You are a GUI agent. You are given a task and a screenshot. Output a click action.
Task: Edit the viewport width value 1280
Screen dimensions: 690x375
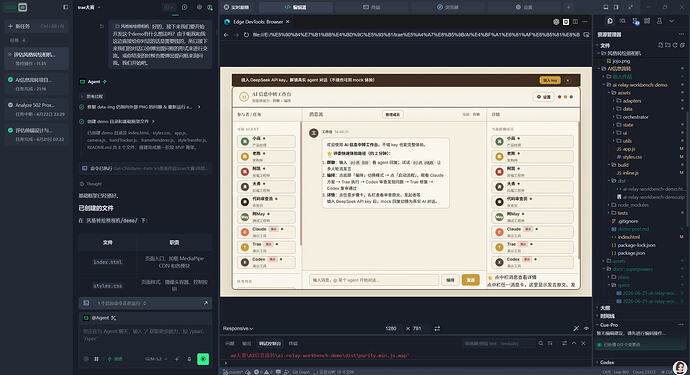point(391,328)
